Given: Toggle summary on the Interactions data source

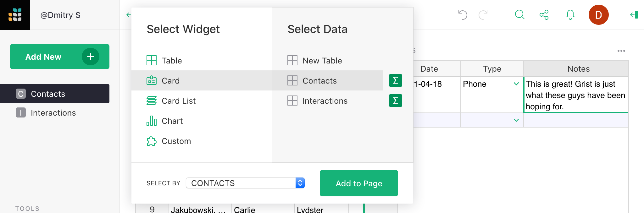Looking at the screenshot, I should (x=395, y=101).
